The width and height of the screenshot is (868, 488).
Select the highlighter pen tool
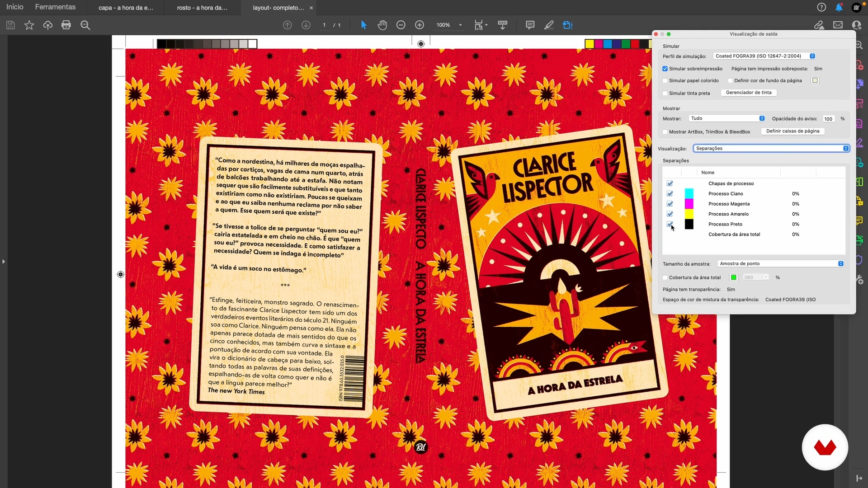coord(548,25)
